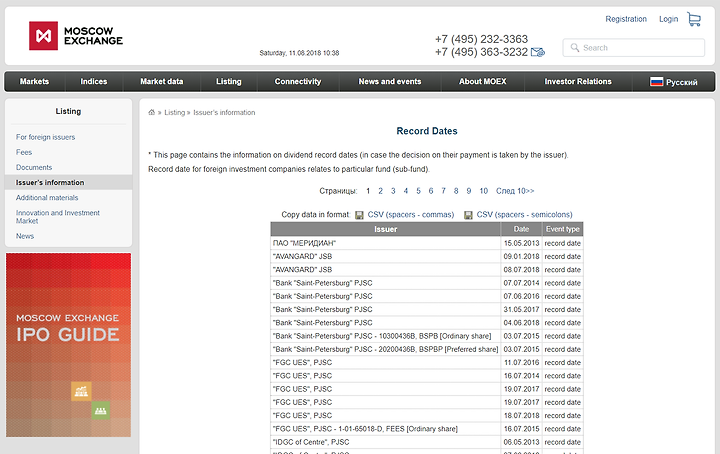
Task: Go to results page 5
Action: click(418, 191)
